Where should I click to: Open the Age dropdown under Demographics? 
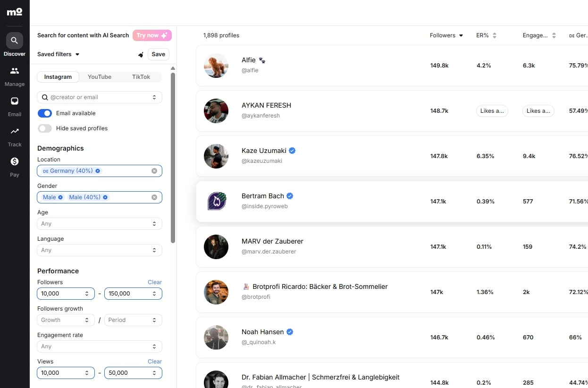tap(99, 224)
